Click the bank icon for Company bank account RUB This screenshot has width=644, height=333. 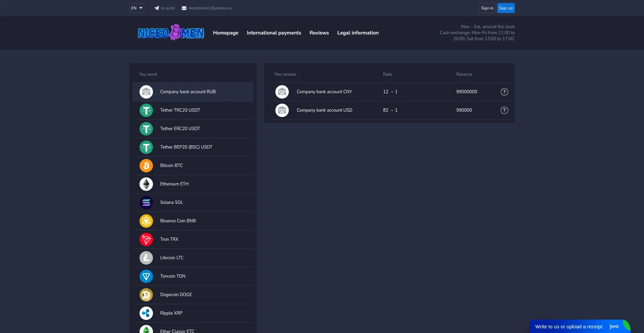[146, 92]
